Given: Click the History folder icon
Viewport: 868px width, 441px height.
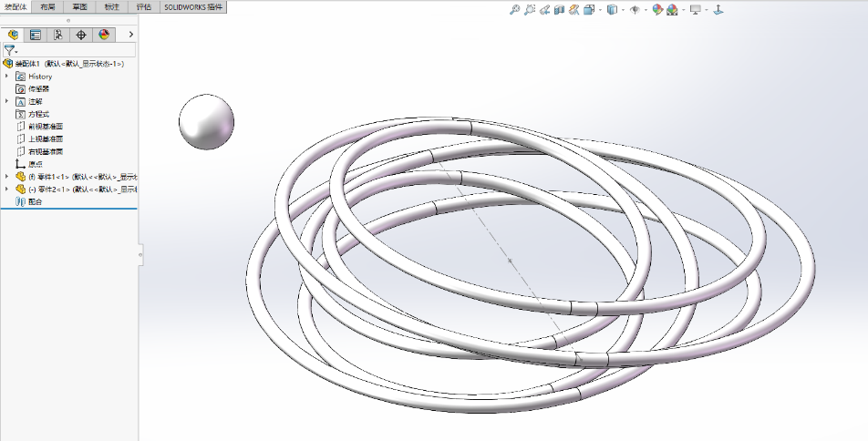Looking at the screenshot, I should pyautogui.click(x=20, y=77).
